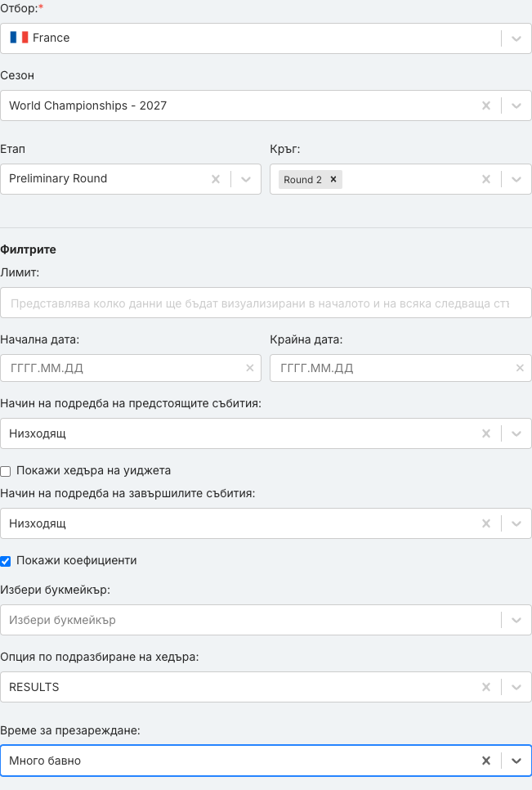Screen dimensions: 532x790
Task: Clear the Preliminary Round stage value
Action: (x=216, y=179)
